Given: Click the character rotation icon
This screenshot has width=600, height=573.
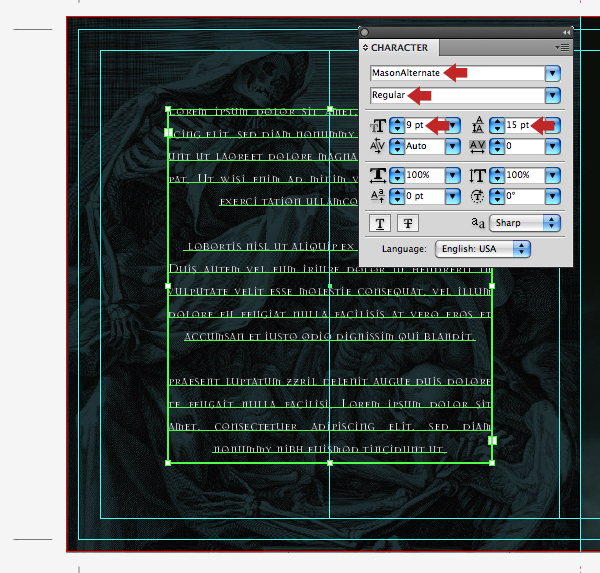Looking at the screenshot, I should click(478, 197).
